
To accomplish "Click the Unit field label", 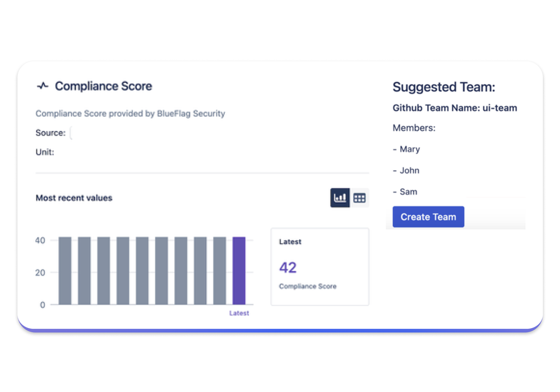I will pos(45,152).
